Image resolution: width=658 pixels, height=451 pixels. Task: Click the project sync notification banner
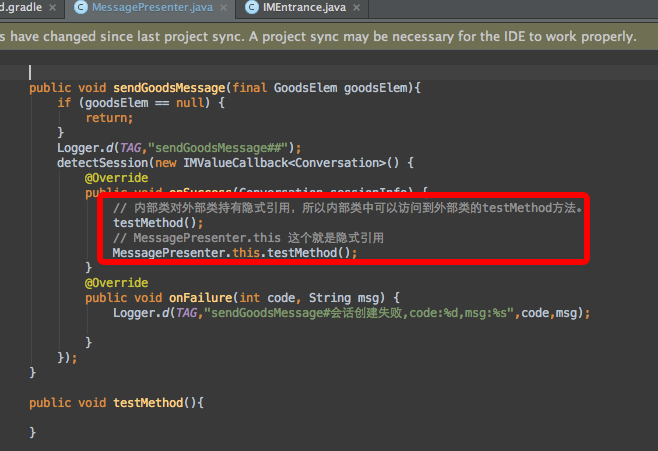pyautogui.click(x=320, y=37)
